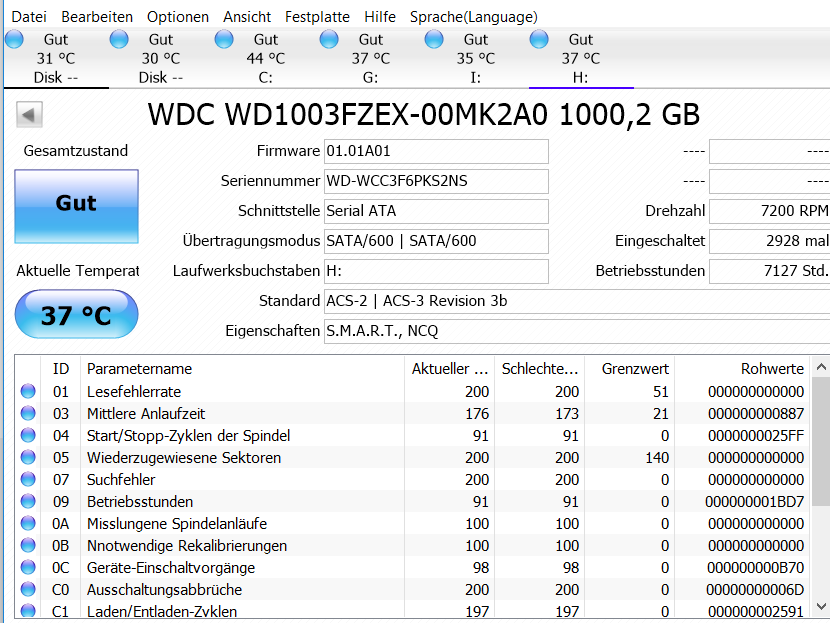
Task: Open the Hilfe menu
Action: pos(380,17)
